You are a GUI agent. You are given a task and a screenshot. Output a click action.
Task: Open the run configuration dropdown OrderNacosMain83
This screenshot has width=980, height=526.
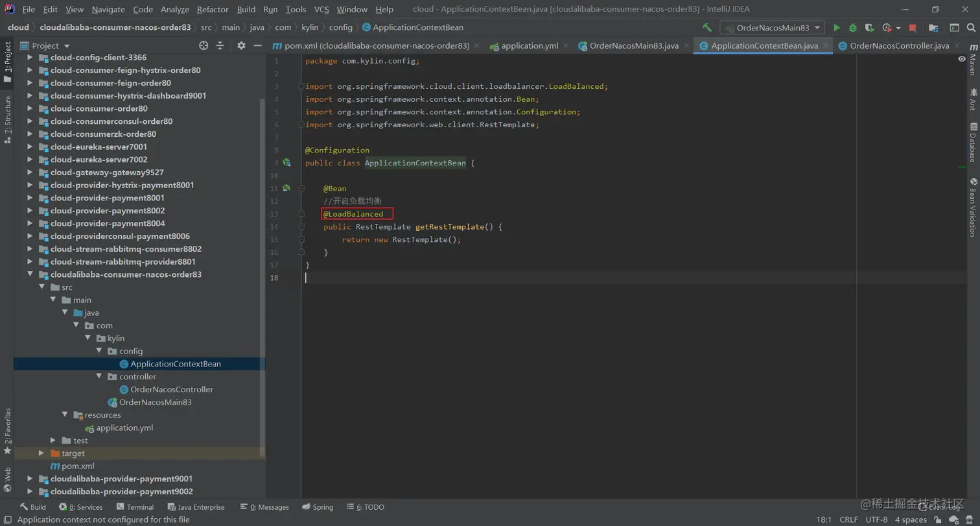[772, 28]
